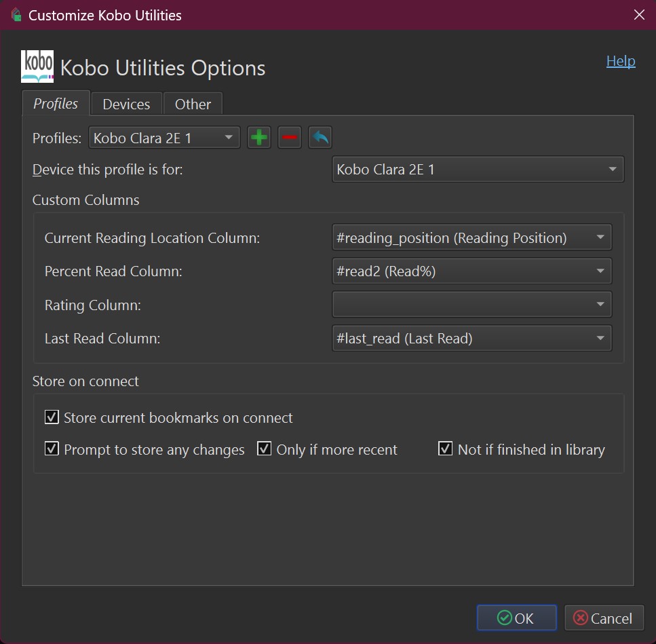Screen dimensions: 656x644
Task: Open the Profiles dropdown
Action: [x=164, y=138]
